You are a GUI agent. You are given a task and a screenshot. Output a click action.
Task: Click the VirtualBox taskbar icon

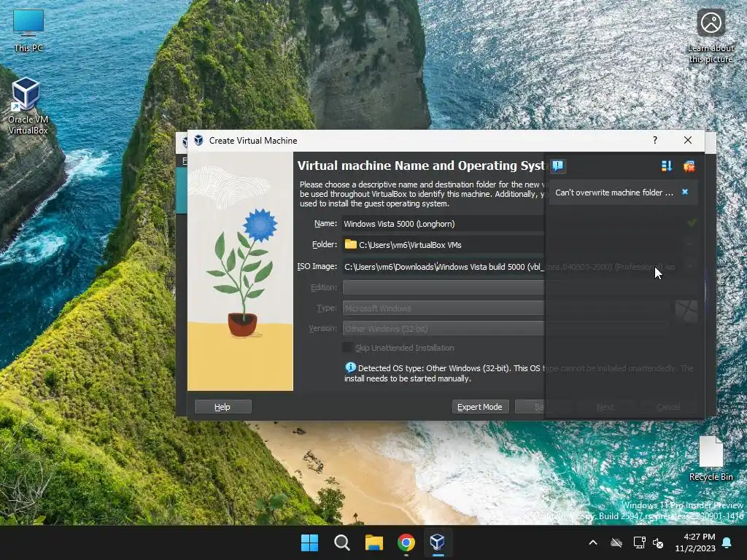tap(438, 542)
